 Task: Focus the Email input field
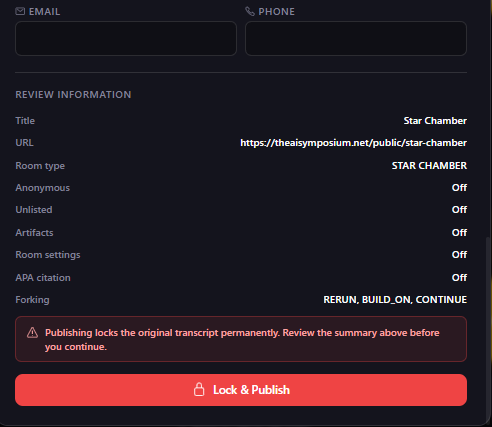click(x=126, y=38)
